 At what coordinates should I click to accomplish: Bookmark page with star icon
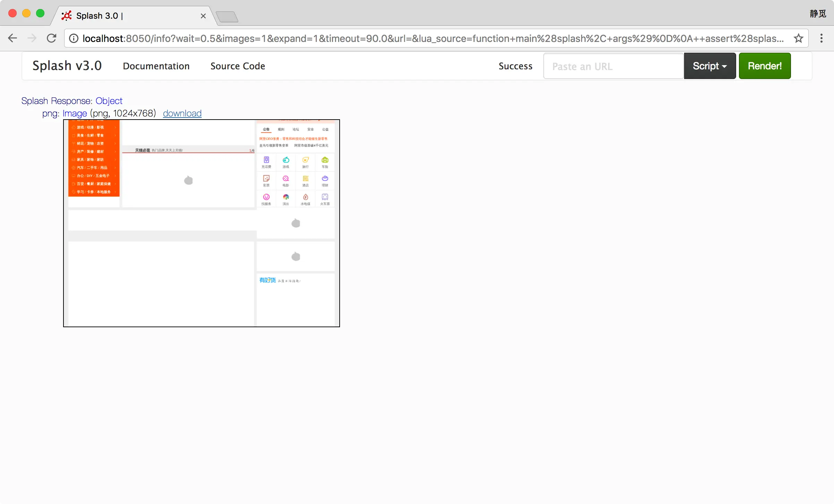tap(798, 38)
